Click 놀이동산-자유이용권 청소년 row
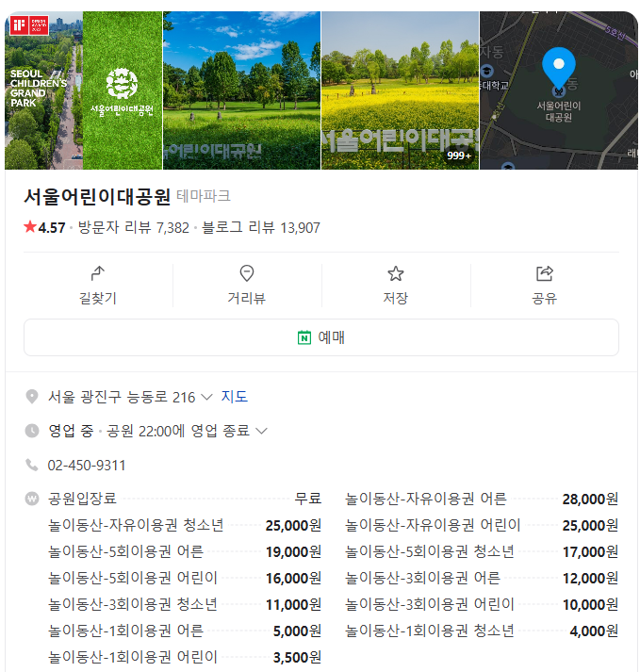The height and width of the screenshot is (672, 640). pos(185,525)
